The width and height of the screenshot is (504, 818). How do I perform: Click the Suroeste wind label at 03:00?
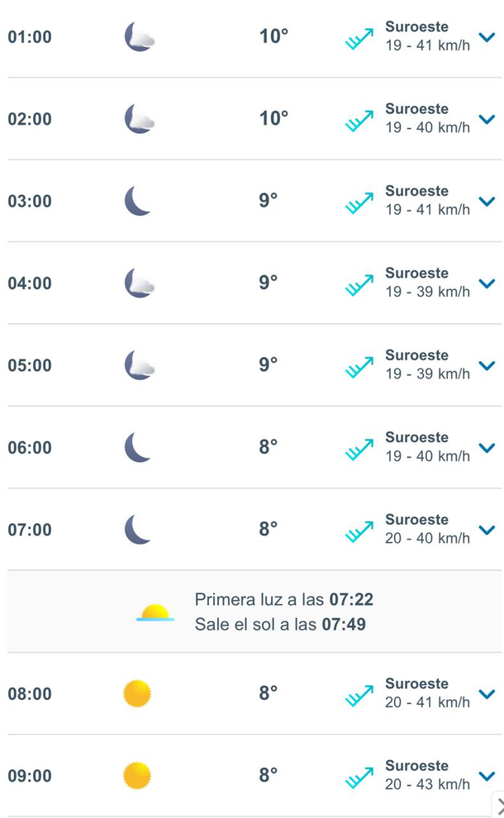(416, 190)
